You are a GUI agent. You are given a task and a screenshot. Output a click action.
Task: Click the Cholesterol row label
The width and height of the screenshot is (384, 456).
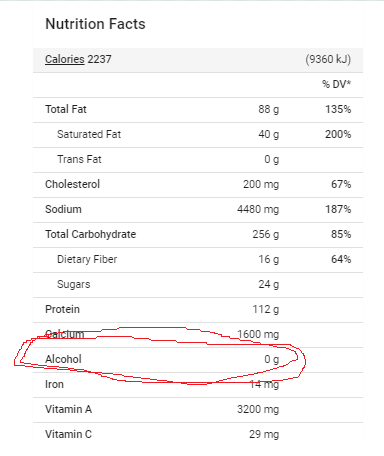(72, 184)
